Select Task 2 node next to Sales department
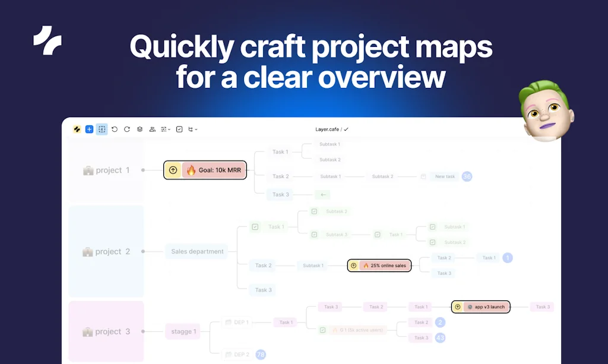 263,265
